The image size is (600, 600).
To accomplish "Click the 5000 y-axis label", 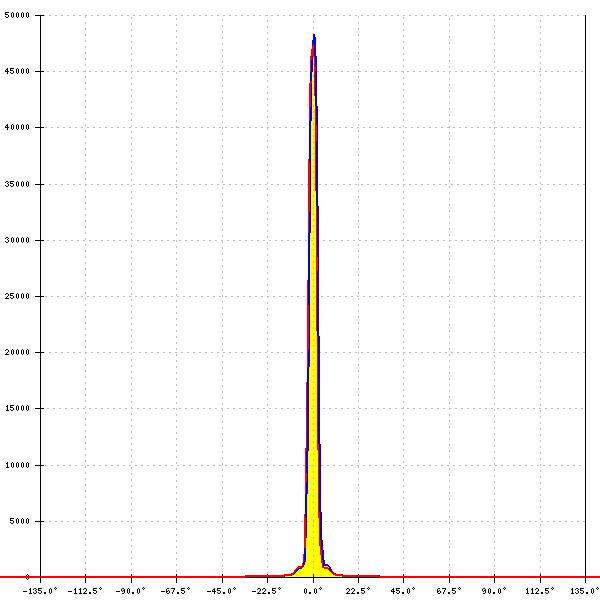I will (20, 521).
